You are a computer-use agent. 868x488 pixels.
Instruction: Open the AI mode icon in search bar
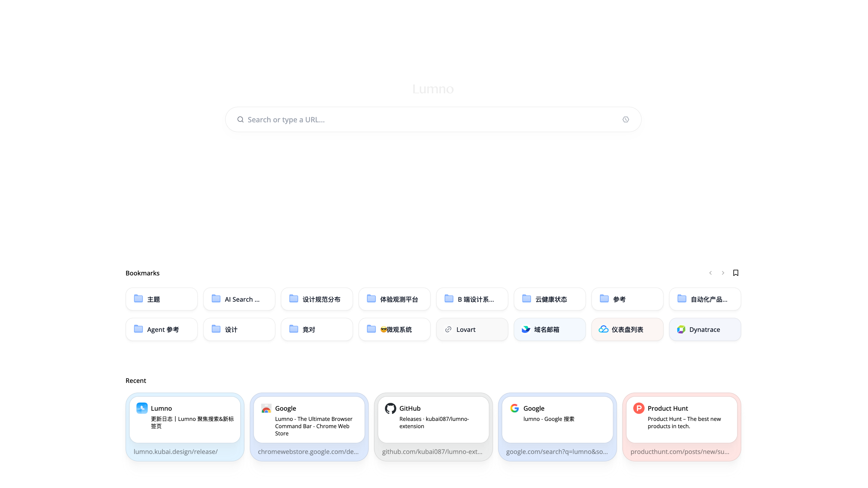pos(626,119)
